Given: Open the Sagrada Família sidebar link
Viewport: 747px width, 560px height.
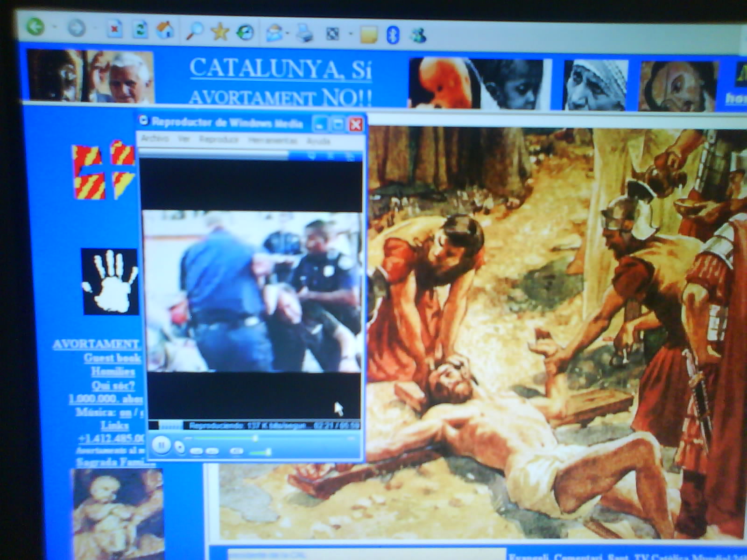Looking at the screenshot, I should (x=115, y=462).
